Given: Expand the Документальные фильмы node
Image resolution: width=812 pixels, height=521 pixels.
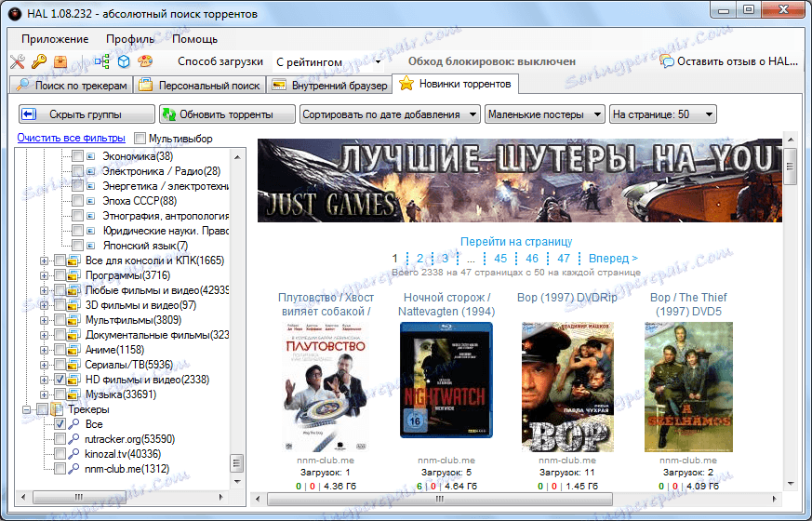Looking at the screenshot, I should point(44,335).
